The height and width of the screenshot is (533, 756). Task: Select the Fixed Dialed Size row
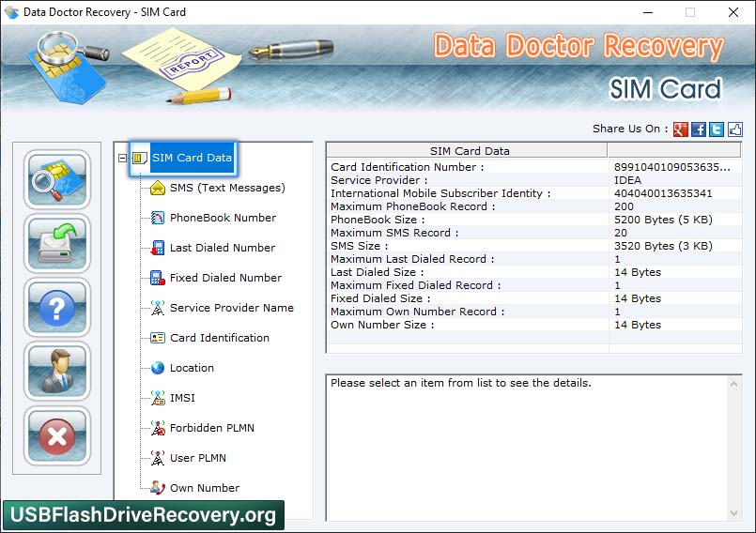[533, 298]
